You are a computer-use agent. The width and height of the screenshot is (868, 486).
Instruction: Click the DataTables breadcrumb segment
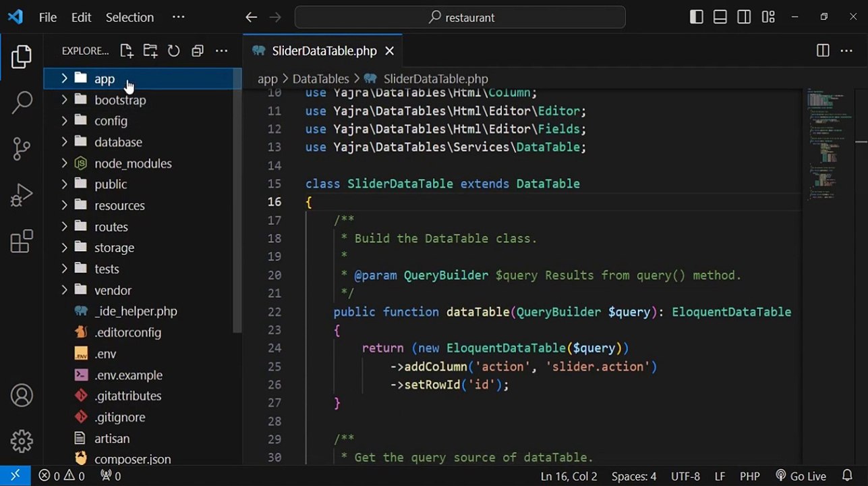320,79
